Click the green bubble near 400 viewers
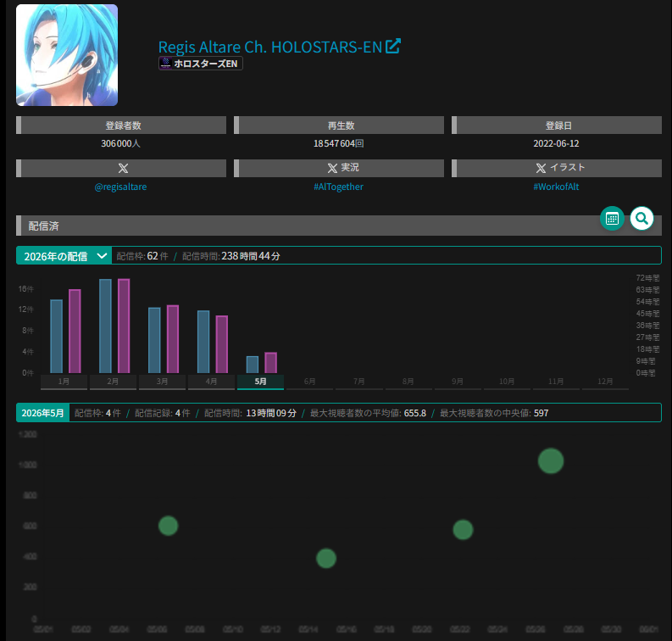 (x=326, y=558)
